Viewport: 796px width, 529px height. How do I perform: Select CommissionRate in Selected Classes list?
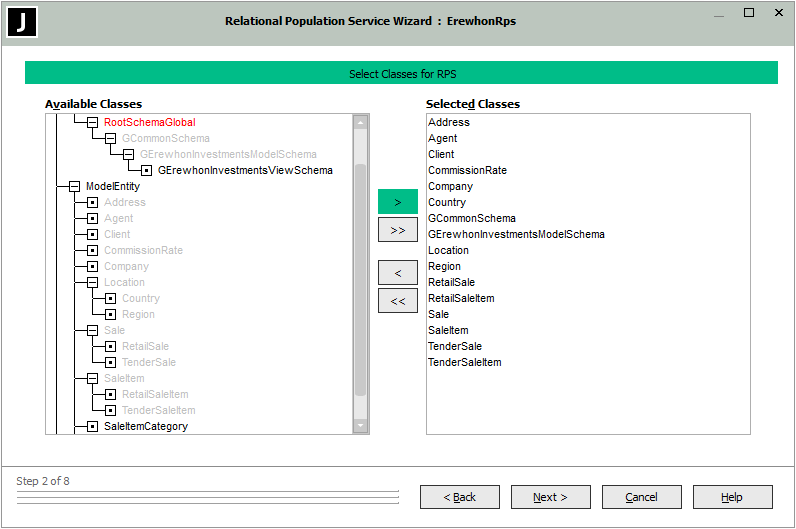click(x=467, y=171)
